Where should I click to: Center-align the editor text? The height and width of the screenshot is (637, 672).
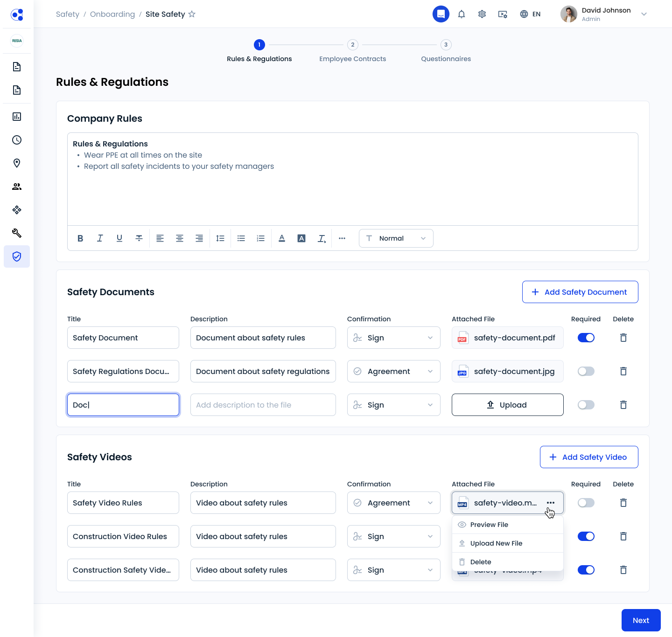tap(180, 238)
